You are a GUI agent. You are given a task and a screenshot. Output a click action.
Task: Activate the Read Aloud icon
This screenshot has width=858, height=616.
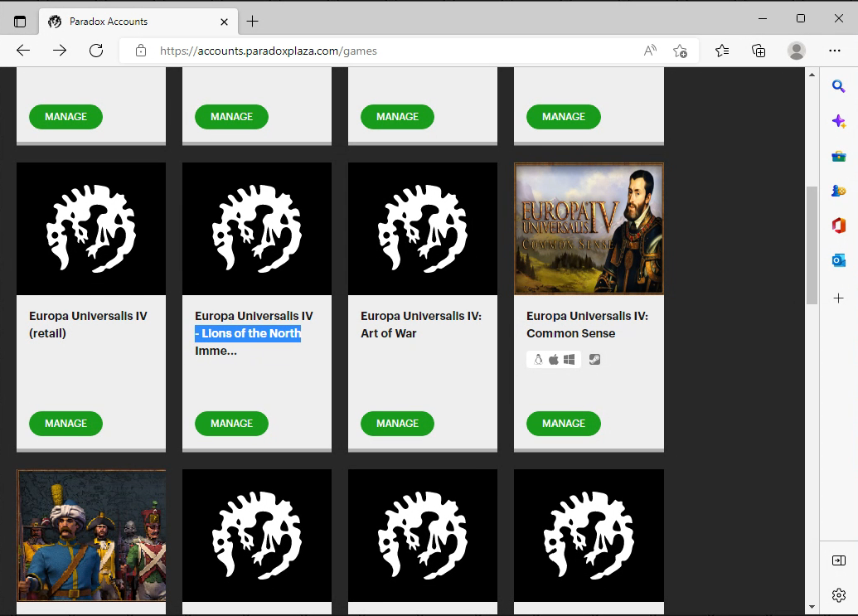650,51
